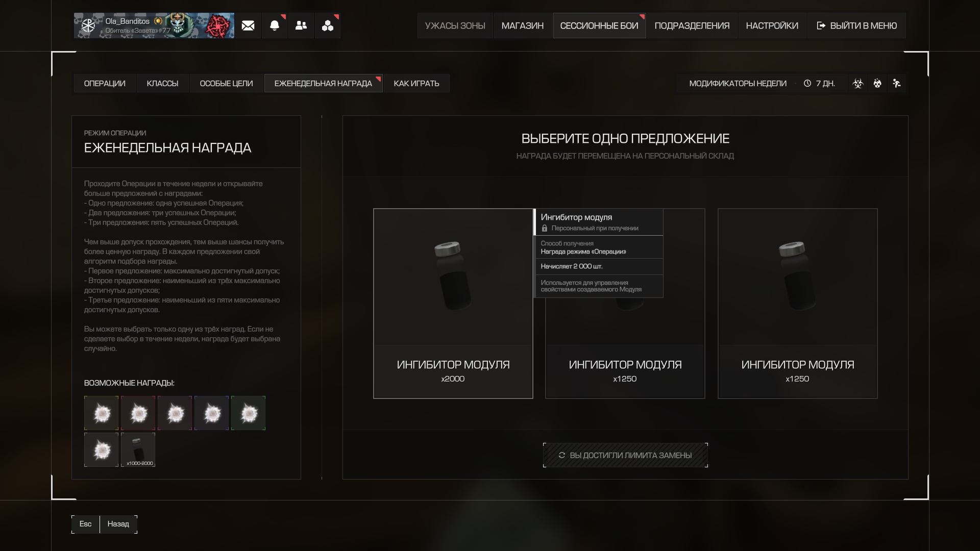Switch to the Классы tab
This screenshot has width=980, height=551.
click(162, 83)
